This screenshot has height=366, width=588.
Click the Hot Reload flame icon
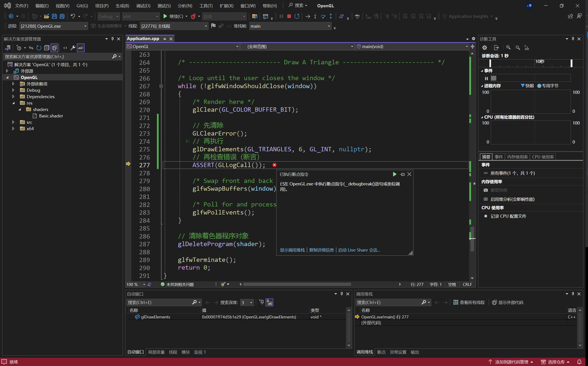[193, 16]
